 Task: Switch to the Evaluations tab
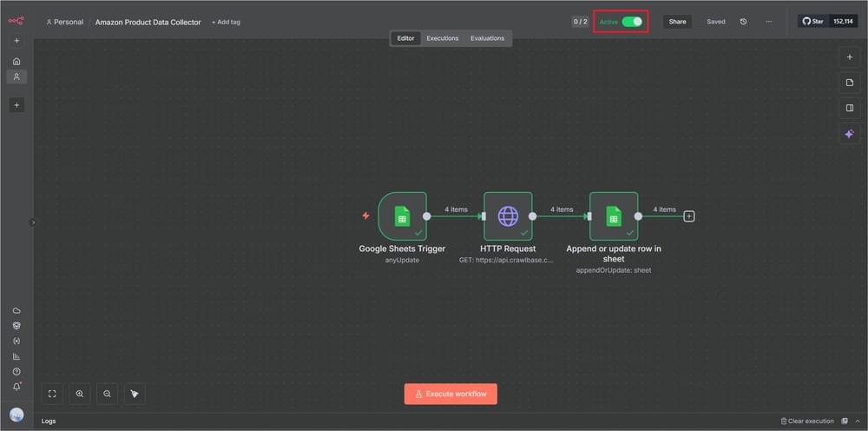click(x=487, y=38)
